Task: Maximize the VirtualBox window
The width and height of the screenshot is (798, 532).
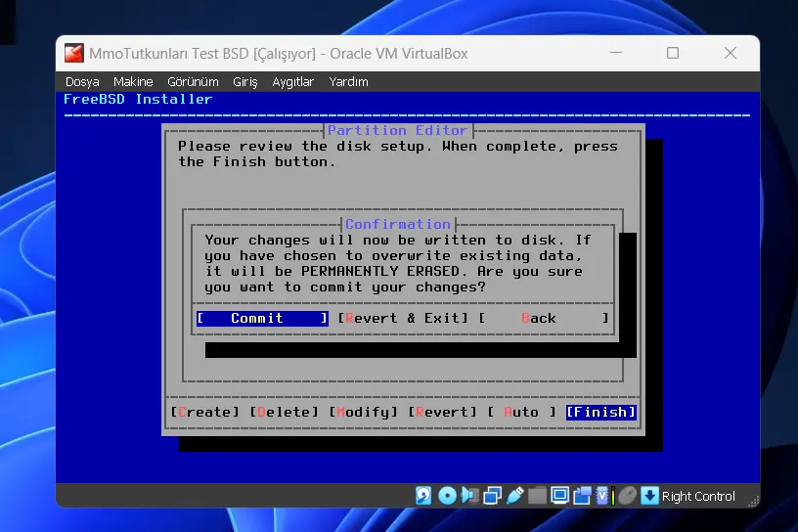Action: tap(673, 53)
